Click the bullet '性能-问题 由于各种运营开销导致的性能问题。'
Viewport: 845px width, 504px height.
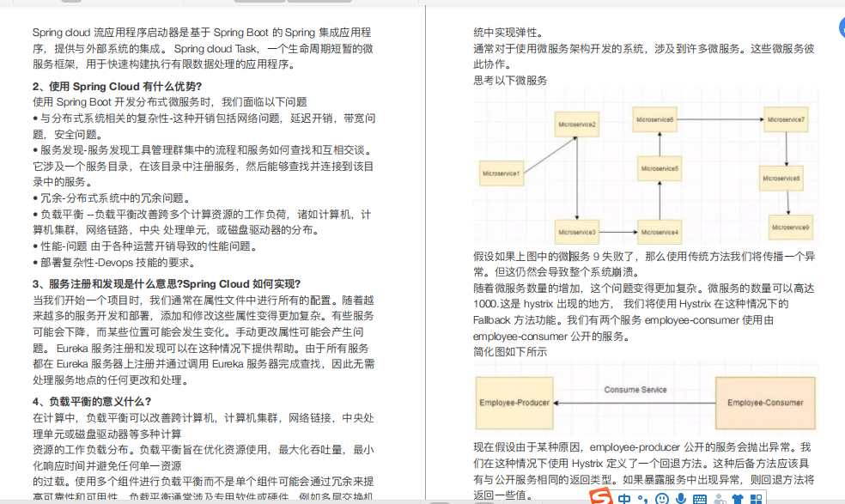point(145,246)
